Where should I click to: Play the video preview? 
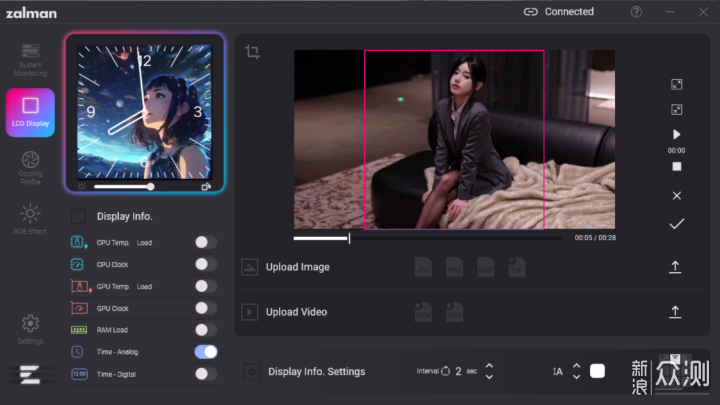pyautogui.click(x=676, y=135)
